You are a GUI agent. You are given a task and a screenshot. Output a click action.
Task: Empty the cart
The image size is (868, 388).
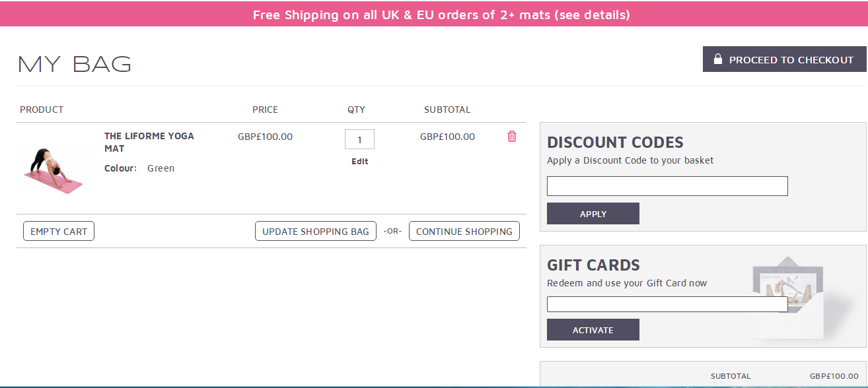pyautogui.click(x=59, y=231)
